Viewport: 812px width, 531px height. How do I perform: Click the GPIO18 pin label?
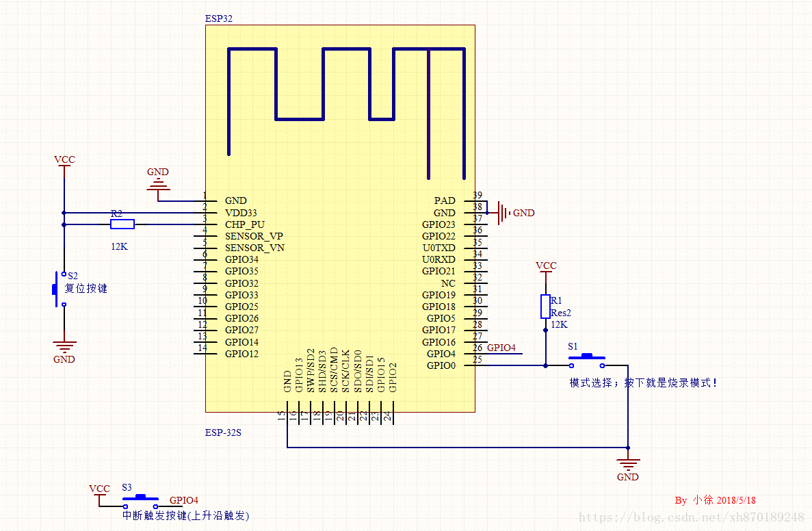438,307
